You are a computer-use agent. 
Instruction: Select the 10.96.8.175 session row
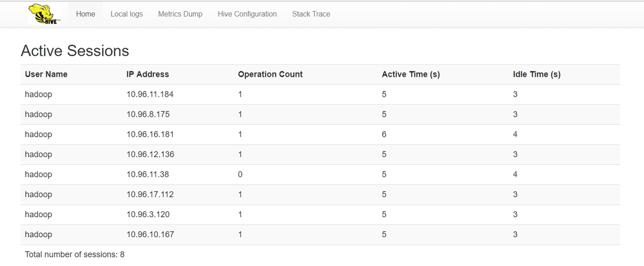pyautogui.click(x=148, y=115)
